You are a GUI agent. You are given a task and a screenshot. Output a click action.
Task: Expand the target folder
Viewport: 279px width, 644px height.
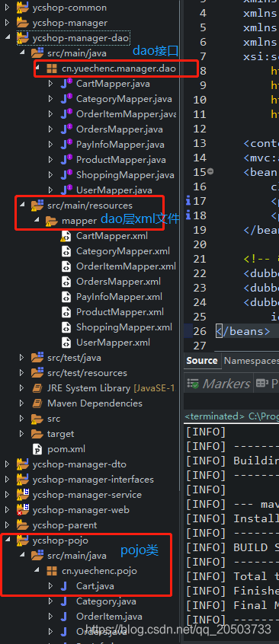pos(22,434)
